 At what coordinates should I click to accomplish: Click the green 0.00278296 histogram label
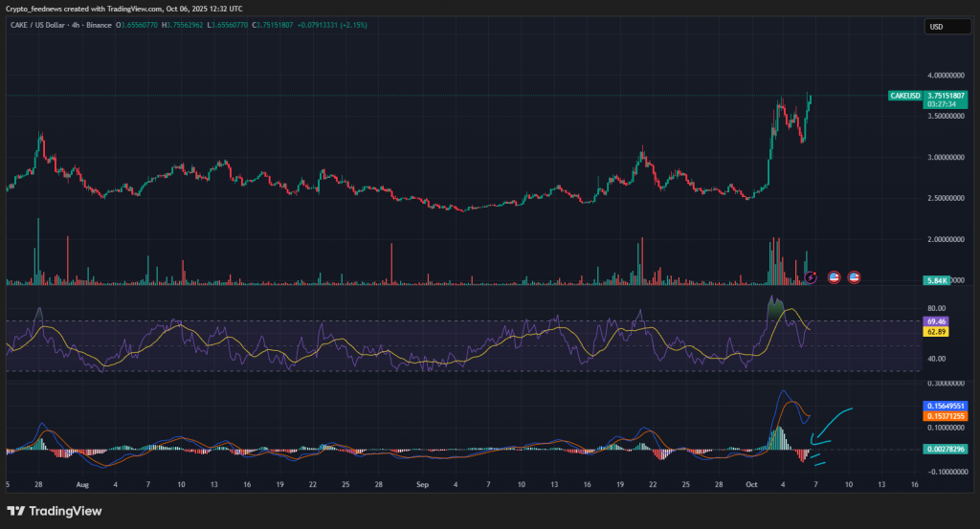[946, 449]
